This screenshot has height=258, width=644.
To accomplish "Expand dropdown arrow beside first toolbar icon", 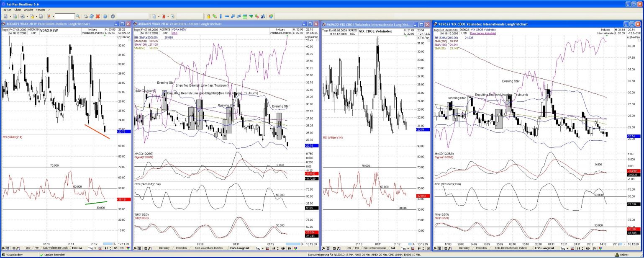I will point(10,16).
